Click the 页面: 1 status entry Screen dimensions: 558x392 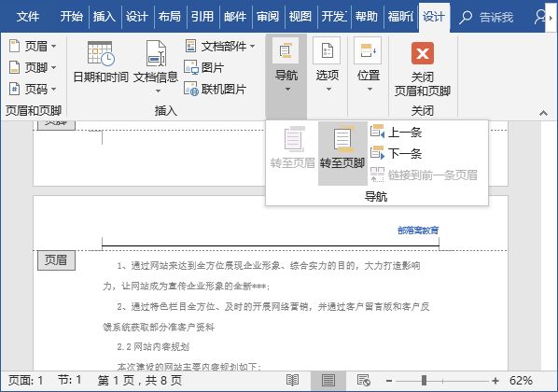point(25,380)
